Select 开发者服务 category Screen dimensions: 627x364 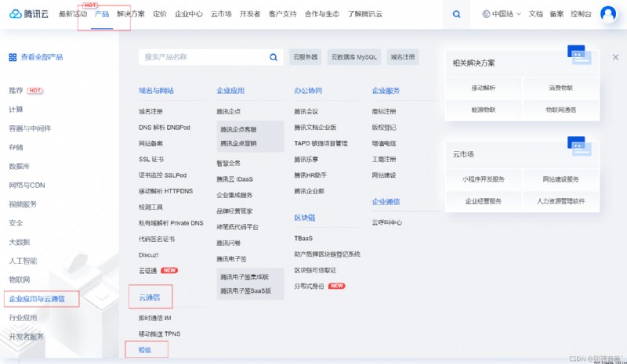[x=27, y=337]
